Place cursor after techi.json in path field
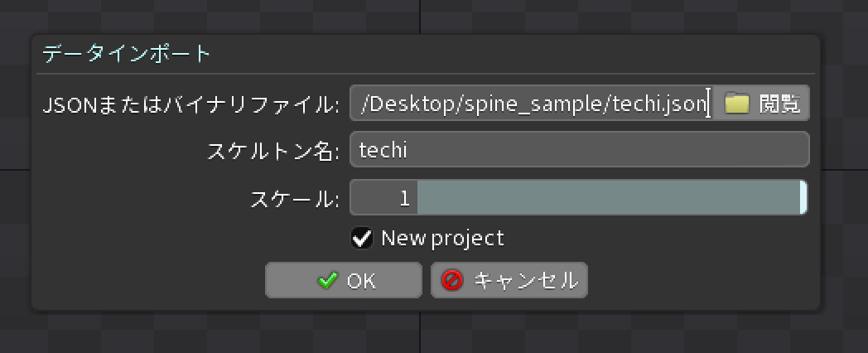 [x=706, y=103]
